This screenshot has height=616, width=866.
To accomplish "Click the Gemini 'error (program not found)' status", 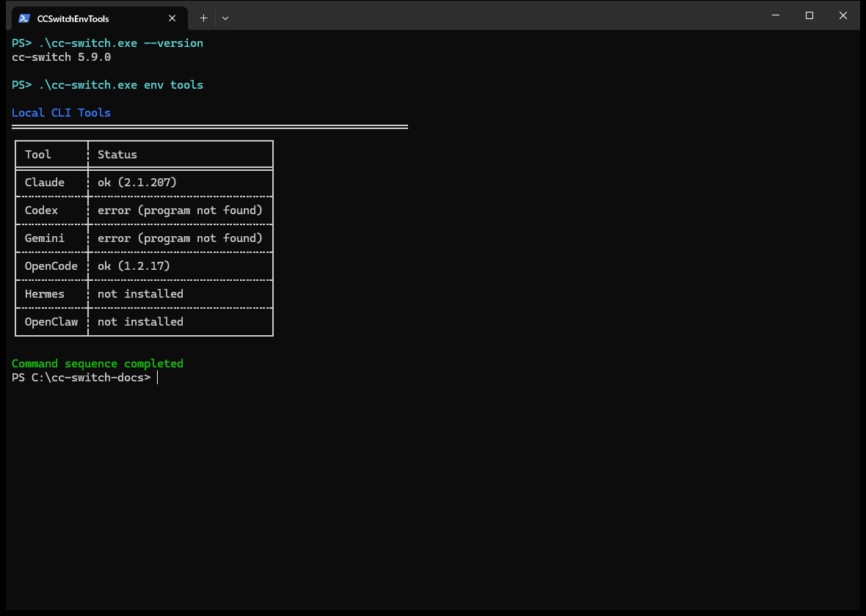I will click(180, 238).
